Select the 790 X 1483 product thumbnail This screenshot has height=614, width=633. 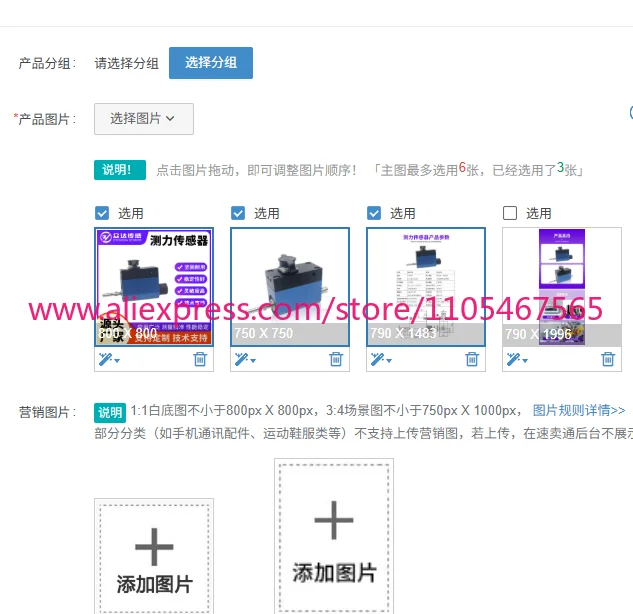(x=426, y=287)
